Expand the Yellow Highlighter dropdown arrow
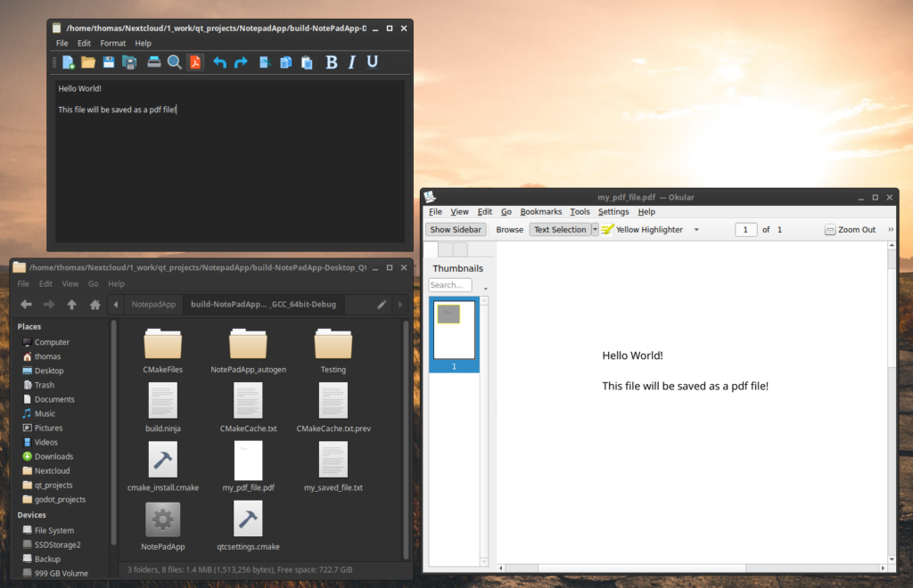The image size is (913, 588). [696, 230]
